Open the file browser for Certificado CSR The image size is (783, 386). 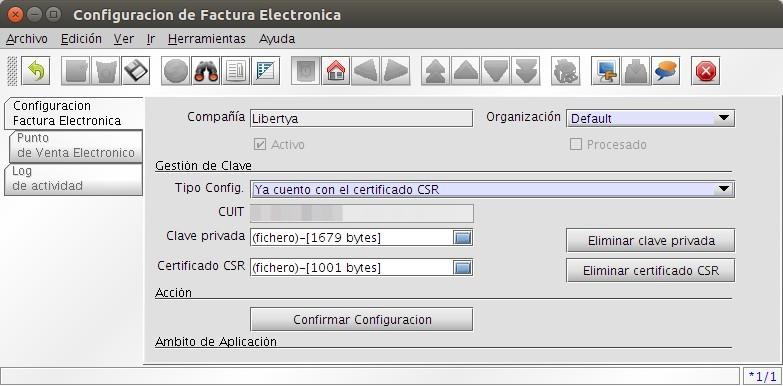point(463,268)
